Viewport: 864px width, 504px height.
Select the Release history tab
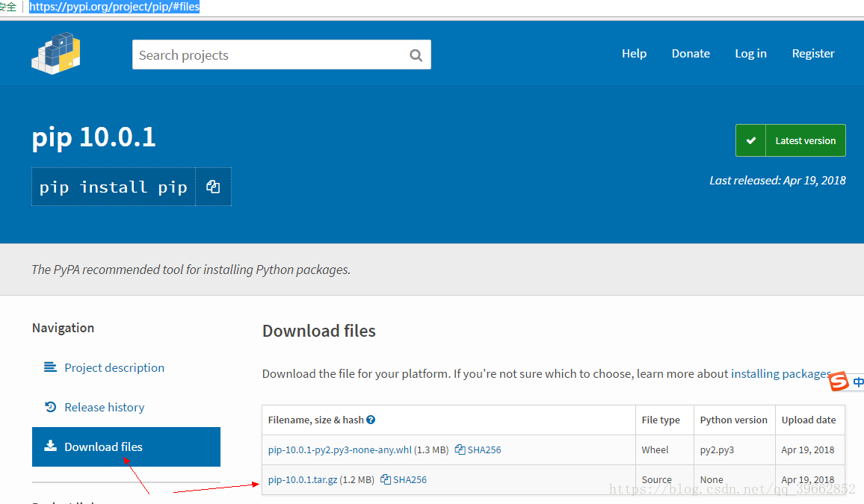point(104,407)
